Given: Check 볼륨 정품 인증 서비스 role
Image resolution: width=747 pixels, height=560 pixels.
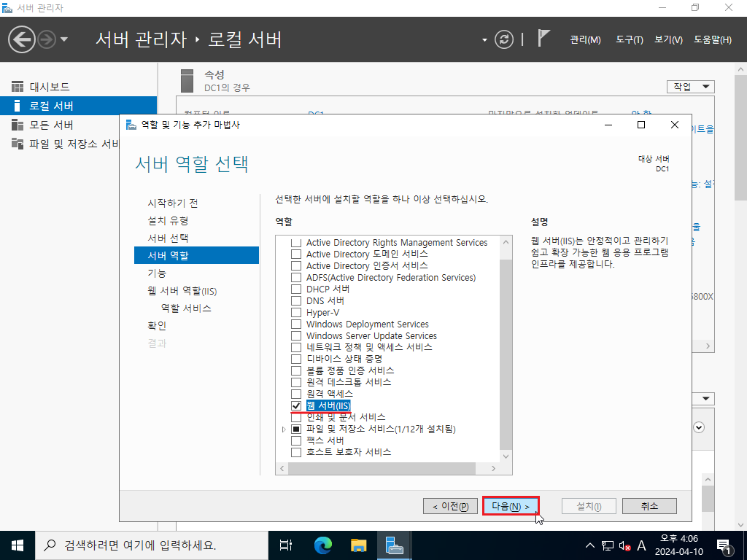Looking at the screenshot, I should tap(296, 370).
